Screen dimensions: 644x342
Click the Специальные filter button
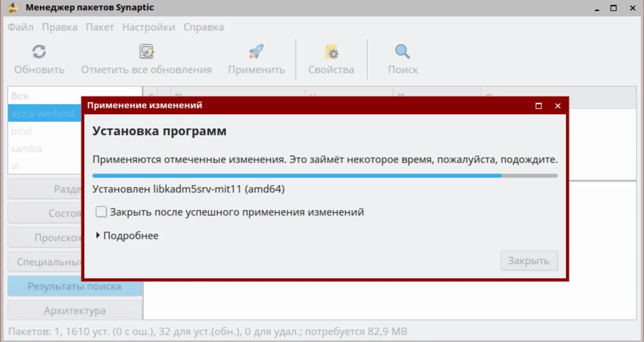[x=45, y=262]
